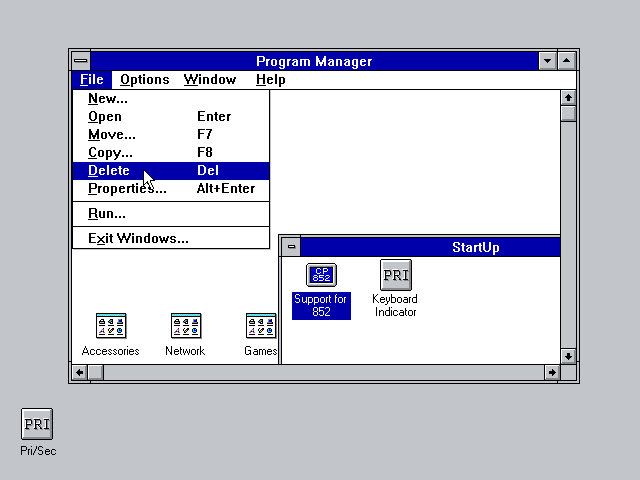Choose Exit Windows... from the File menu
This screenshot has width=640, height=480.
tap(171, 238)
